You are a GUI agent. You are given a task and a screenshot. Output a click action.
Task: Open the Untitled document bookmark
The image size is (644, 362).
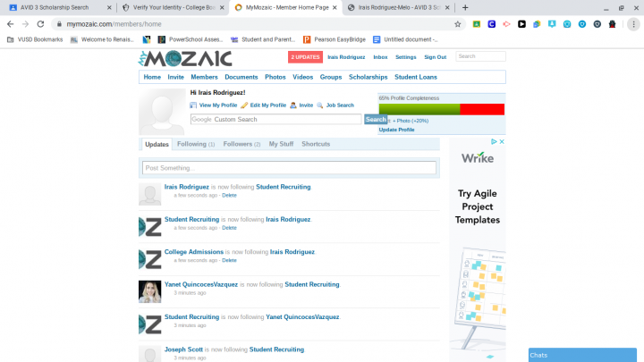click(x=405, y=39)
